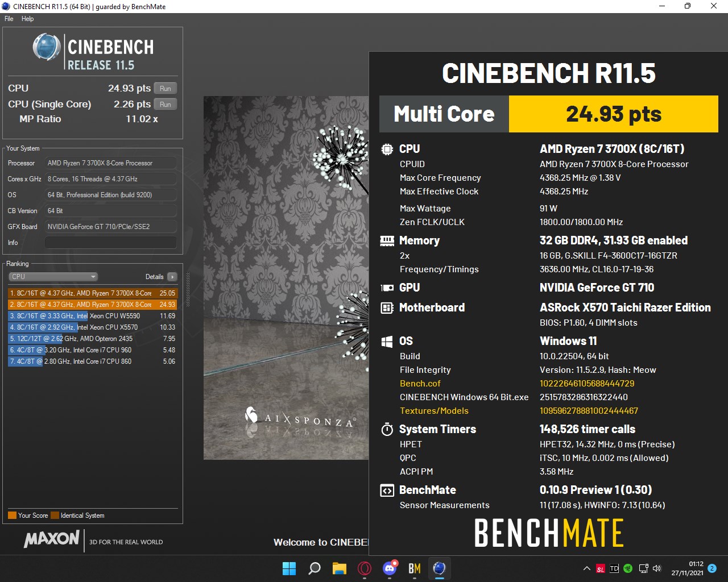Click the Motherboard icon

coord(387,308)
